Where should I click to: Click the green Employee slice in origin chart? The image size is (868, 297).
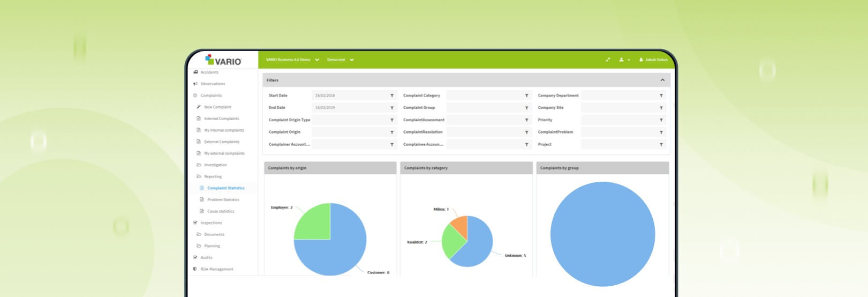pyautogui.click(x=313, y=221)
